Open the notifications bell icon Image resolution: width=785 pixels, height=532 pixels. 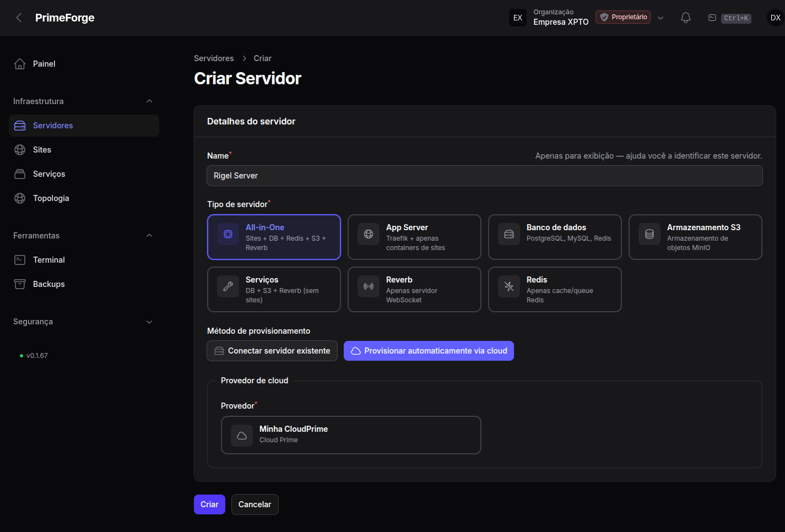pos(686,18)
